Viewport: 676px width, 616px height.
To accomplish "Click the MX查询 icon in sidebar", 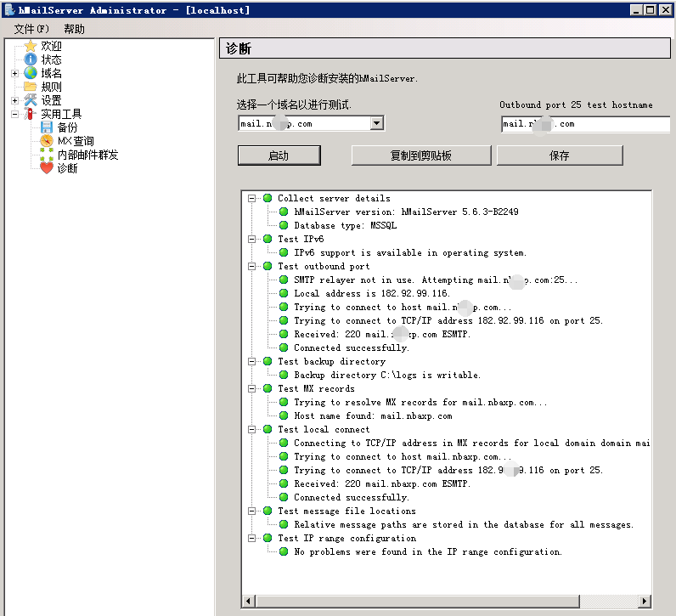I will (x=47, y=141).
